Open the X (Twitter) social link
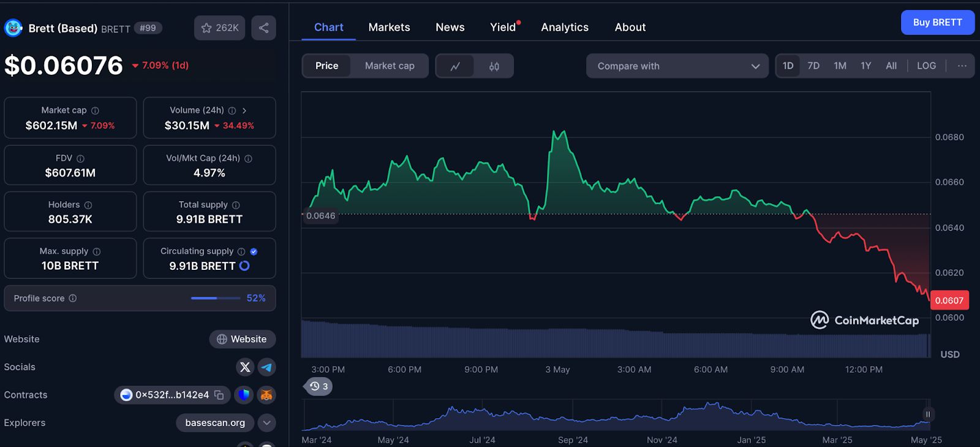The image size is (980, 447). click(245, 367)
